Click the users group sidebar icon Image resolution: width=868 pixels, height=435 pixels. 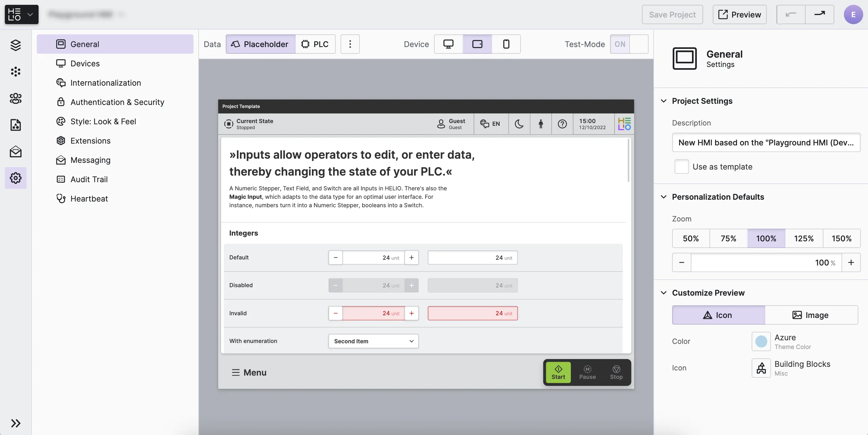15,98
